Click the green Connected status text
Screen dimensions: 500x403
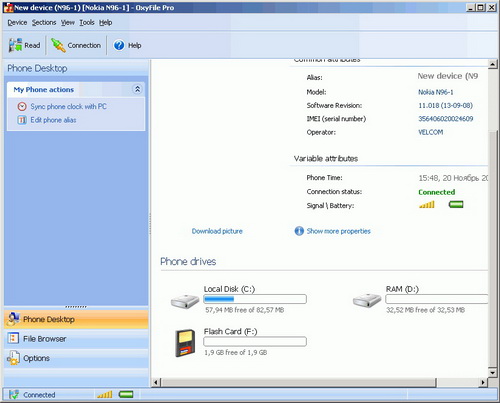click(437, 192)
